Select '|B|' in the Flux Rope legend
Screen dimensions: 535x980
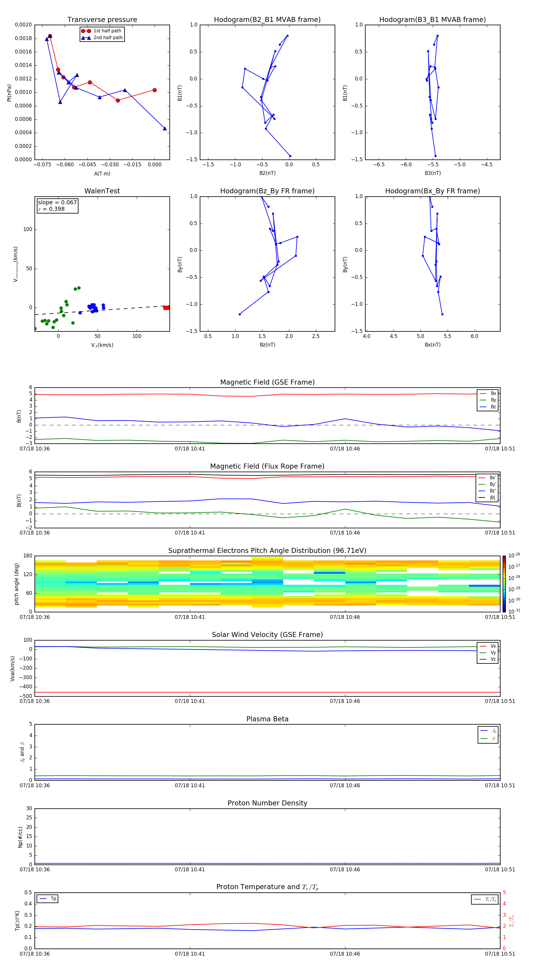(487, 498)
